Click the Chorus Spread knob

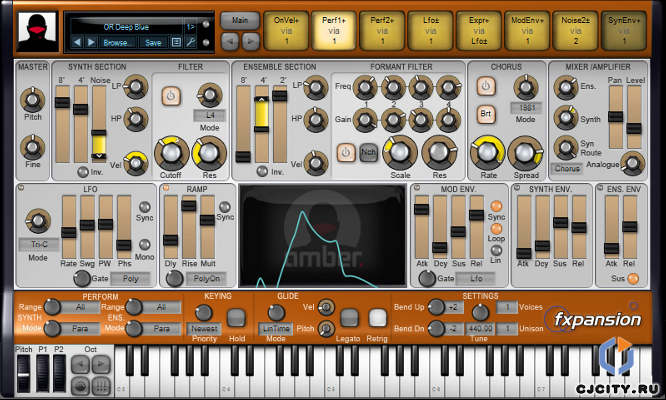pos(525,152)
